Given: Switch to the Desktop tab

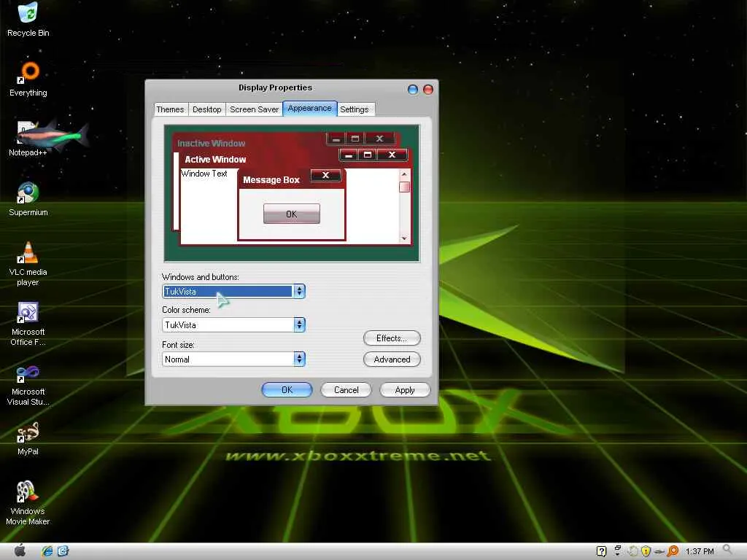Looking at the screenshot, I should [x=206, y=109].
